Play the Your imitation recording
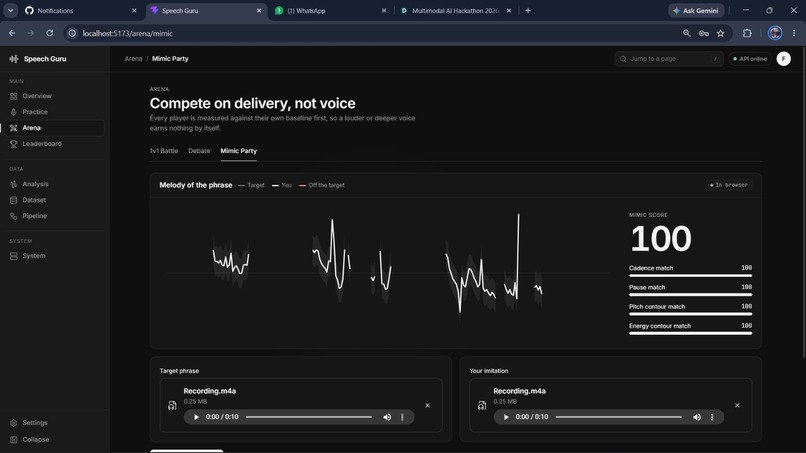This screenshot has height=453, width=806. pyautogui.click(x=506, y=417)
